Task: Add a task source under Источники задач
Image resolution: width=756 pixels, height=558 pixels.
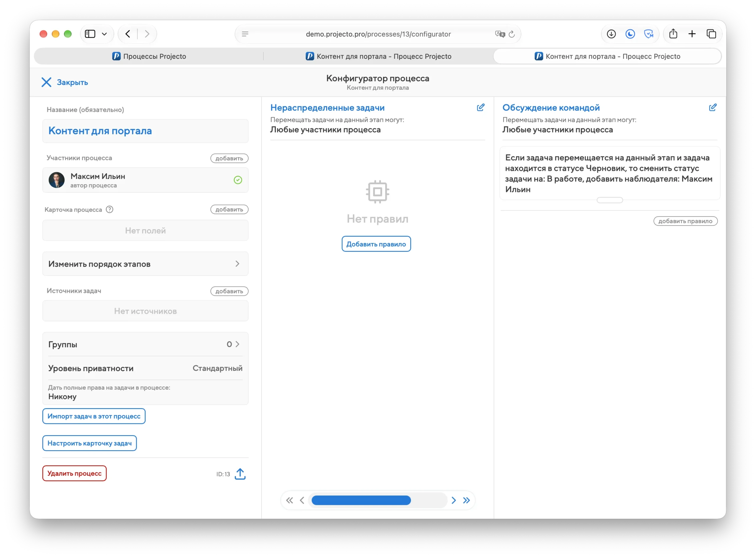Action: click(229, 291)
